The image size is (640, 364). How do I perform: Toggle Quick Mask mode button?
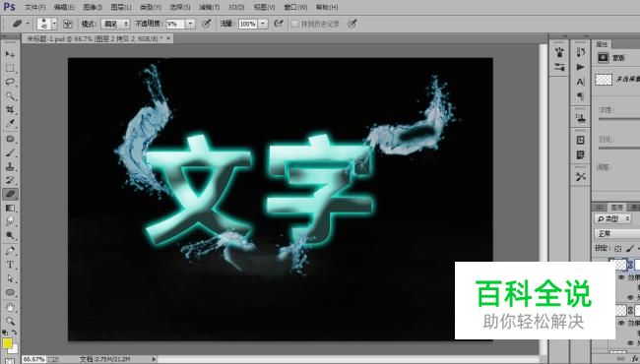point(10,361)
